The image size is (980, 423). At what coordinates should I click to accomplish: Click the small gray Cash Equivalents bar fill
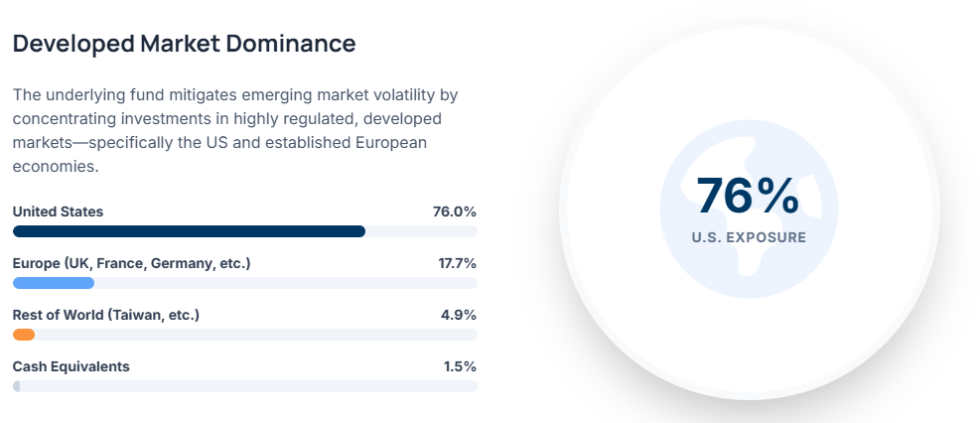[16, 386]
